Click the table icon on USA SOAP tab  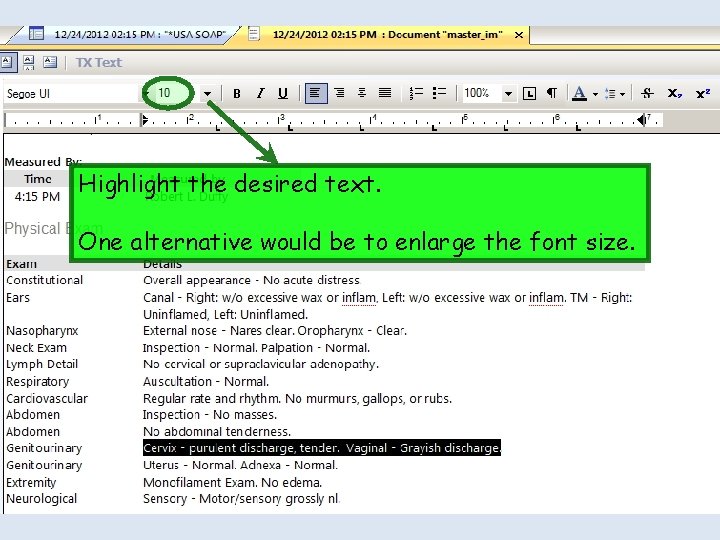[x=36, y=34]
